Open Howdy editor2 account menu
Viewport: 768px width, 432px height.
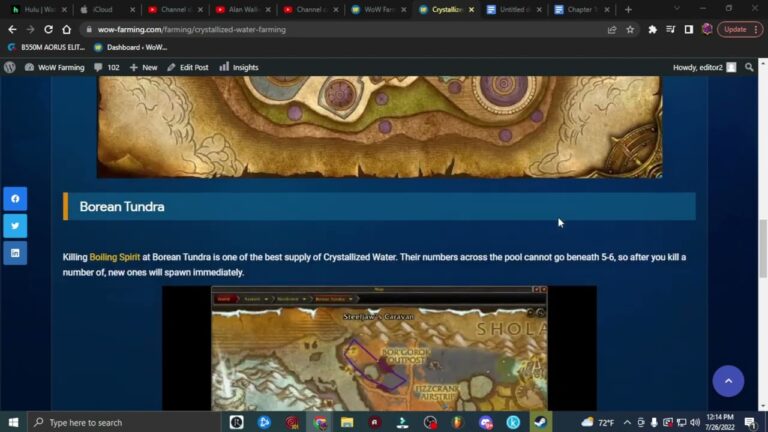(704, 68)
